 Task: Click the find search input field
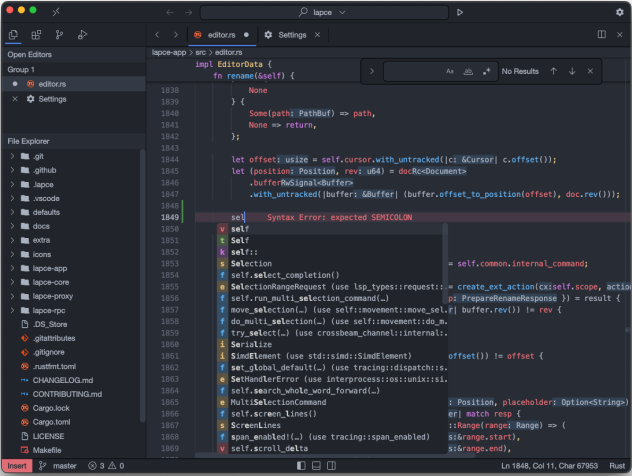tap(412, 71)
